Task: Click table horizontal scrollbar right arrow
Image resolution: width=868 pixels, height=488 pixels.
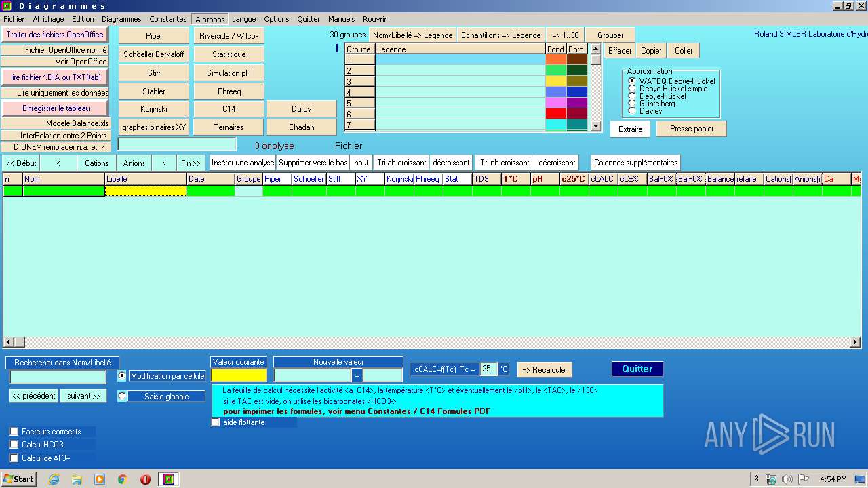Action: click(855, 343)
